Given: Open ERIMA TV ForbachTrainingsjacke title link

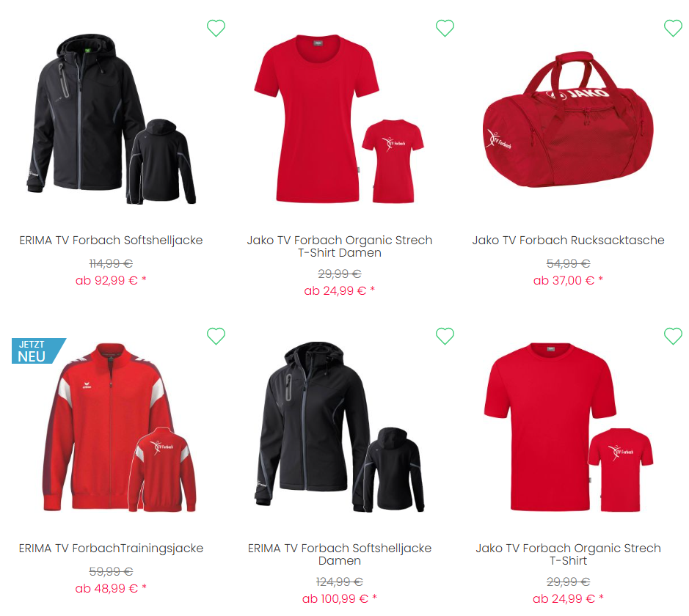Looking at the screenshot, I should point(112,548).
